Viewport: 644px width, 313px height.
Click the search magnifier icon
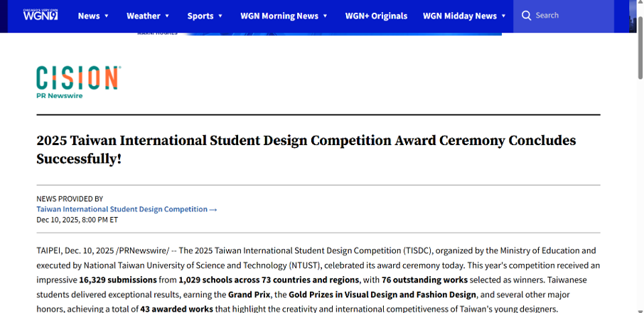pos(526,16)
